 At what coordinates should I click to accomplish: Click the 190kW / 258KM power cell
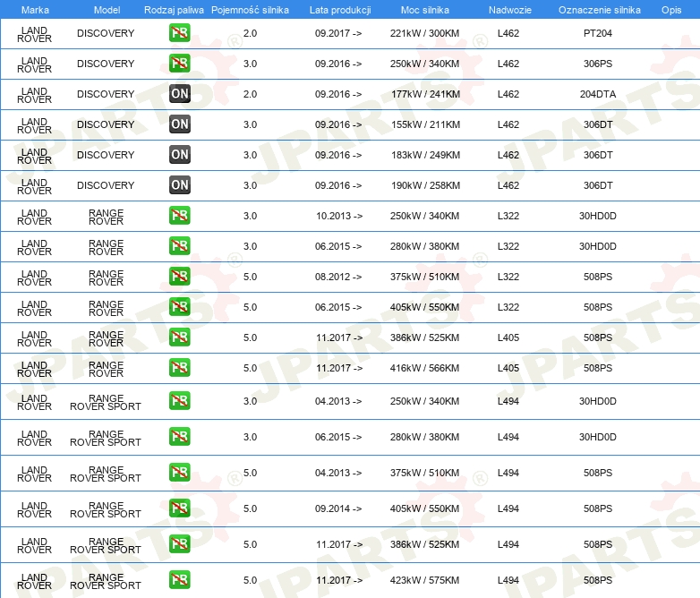(425, 185)
